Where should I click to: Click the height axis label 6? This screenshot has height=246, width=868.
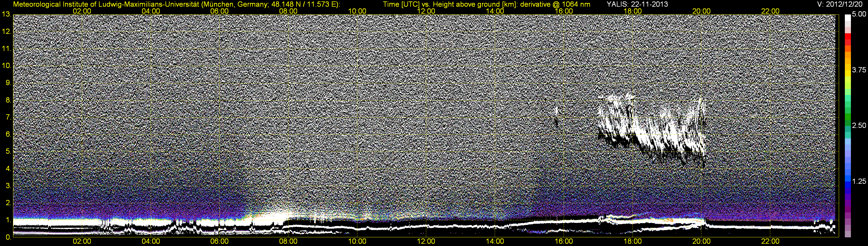[8, 135]
